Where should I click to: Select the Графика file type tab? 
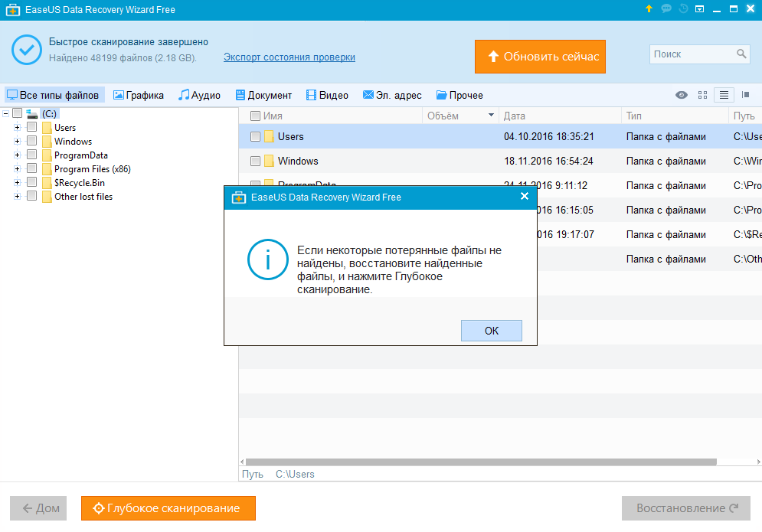point(139,96)
